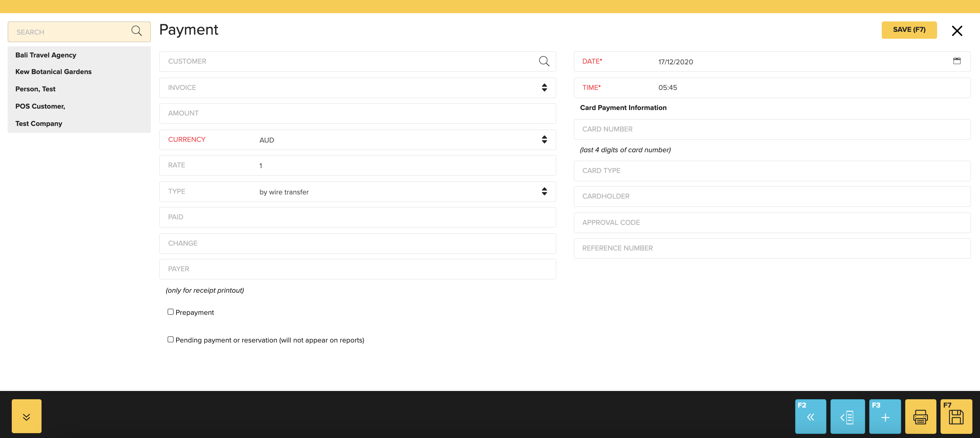Click the DATE field 17/12/2020

click(772, 62)
